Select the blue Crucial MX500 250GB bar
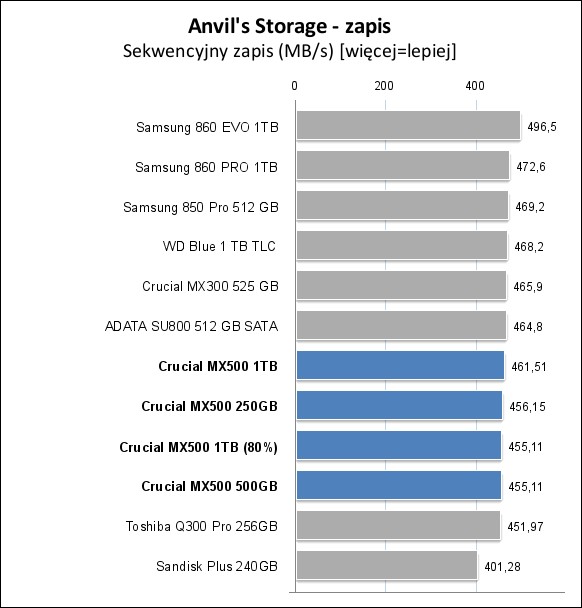The height and width of the screenshot is (608, 582). 399,405
